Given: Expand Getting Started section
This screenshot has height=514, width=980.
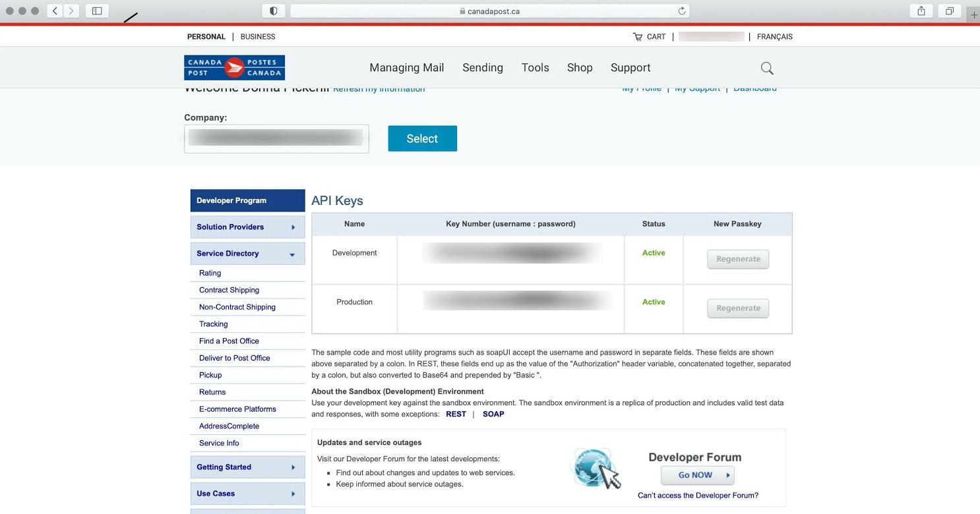Looking at the screenshot, I should [x=247, y=467].
